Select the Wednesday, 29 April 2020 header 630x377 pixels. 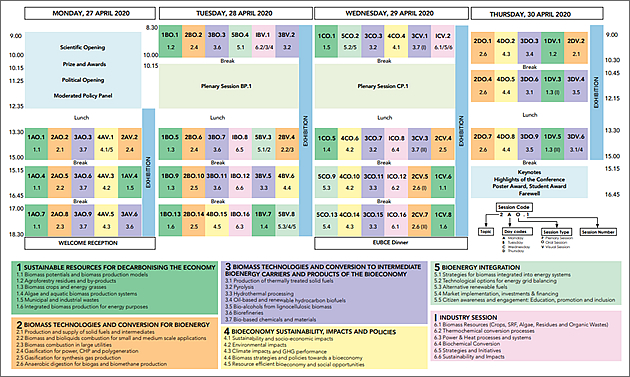pyautogui.click(x=391, y=13)
